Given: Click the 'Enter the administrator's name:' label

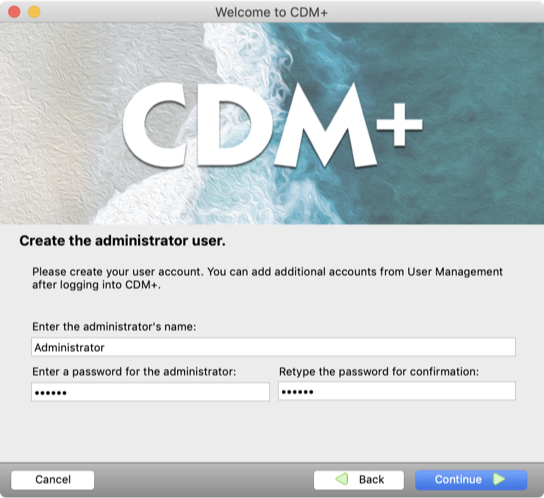Looking at the screenshot, I should coord(114,327).
